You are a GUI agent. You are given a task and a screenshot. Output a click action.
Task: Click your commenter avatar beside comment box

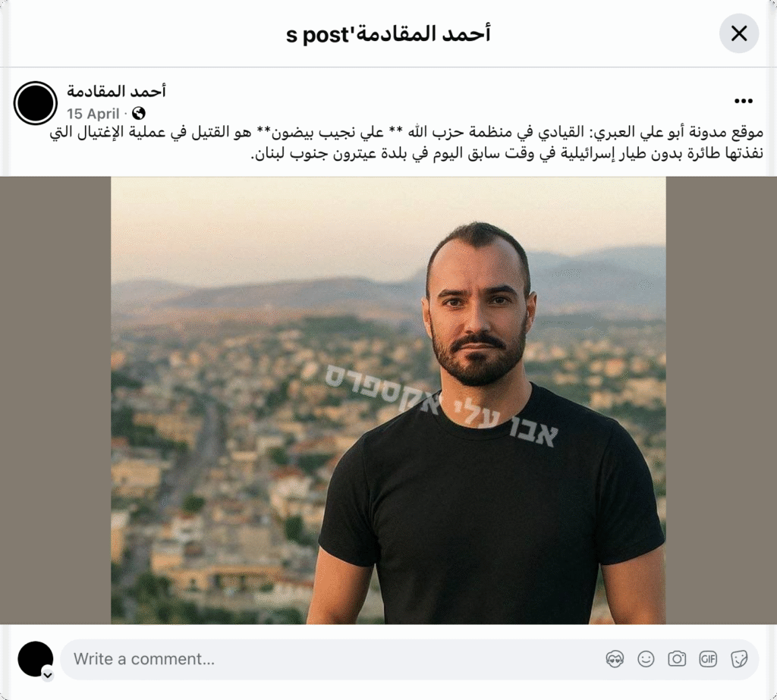pyautogui.click(x=35, y=659)
